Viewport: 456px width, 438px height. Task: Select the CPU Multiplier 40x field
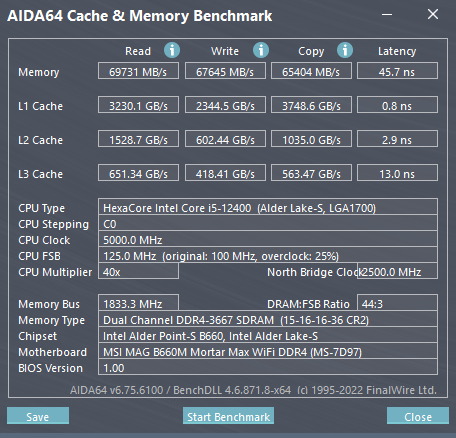click(138, 271)
